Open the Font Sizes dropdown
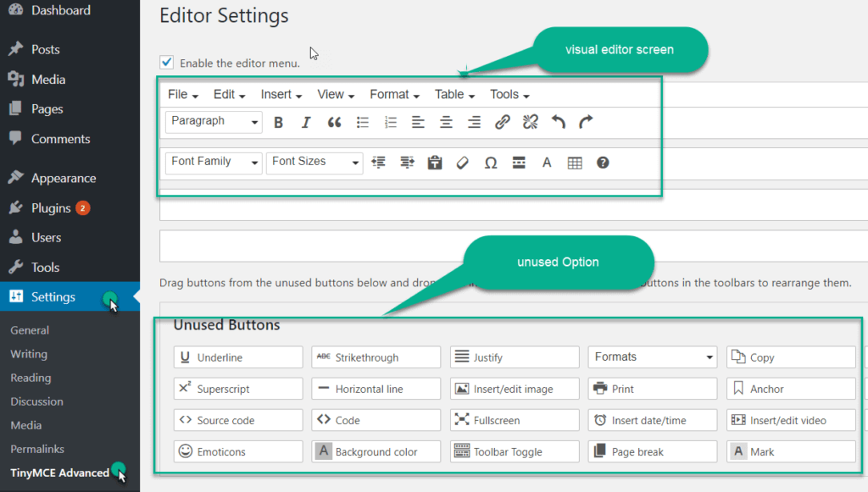This screenshot has height=492, width=868. tap(314, 162)
